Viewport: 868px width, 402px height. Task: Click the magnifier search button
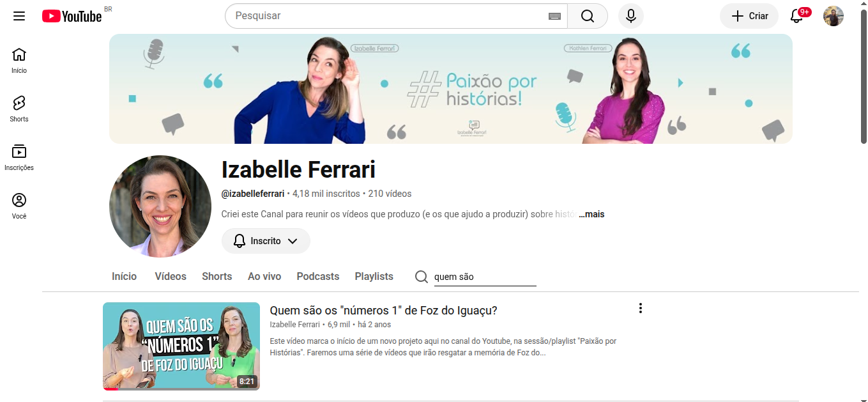(x=588, y=16)
